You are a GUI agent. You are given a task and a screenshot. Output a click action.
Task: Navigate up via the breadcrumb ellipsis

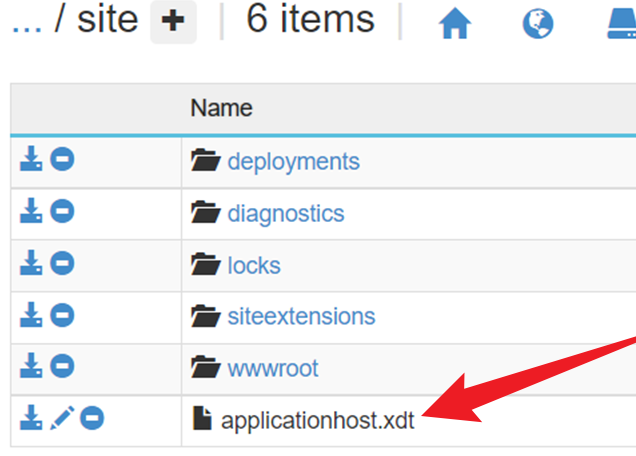pos(26,22)
